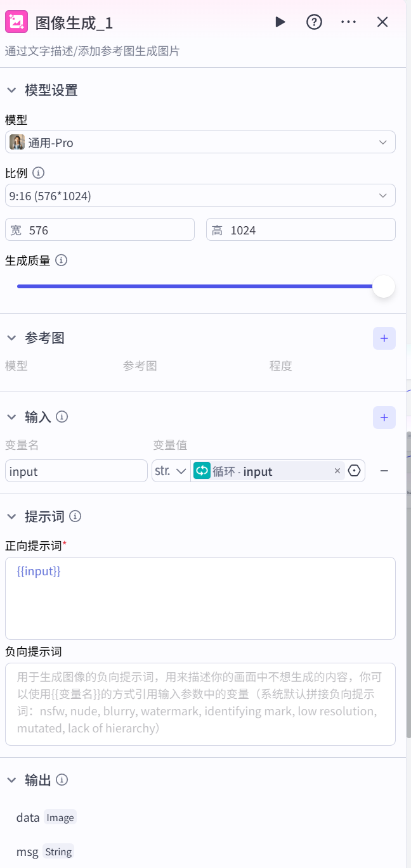Remove the input variable row with minus
Viewport: 411px width, 868px height.
point(384,471)
